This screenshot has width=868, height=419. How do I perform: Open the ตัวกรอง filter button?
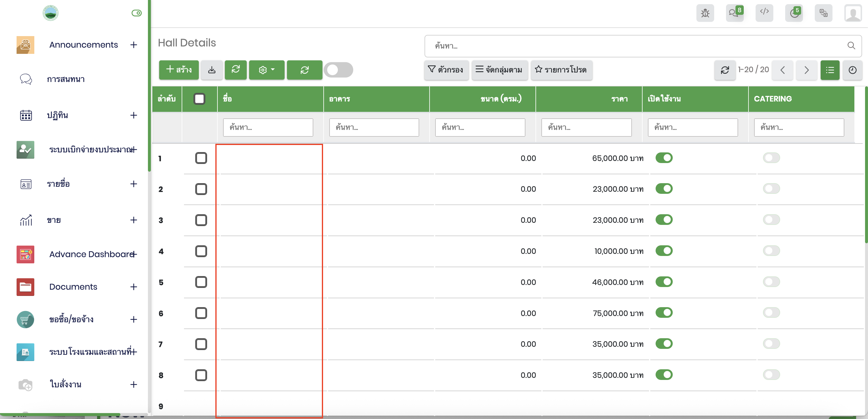coord(446,70)
